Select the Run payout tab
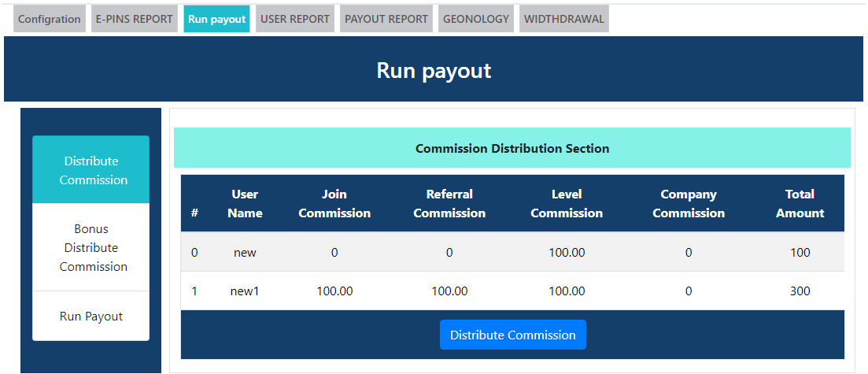The width and height of the screenshot is (868, 374). tap(216, 19)
